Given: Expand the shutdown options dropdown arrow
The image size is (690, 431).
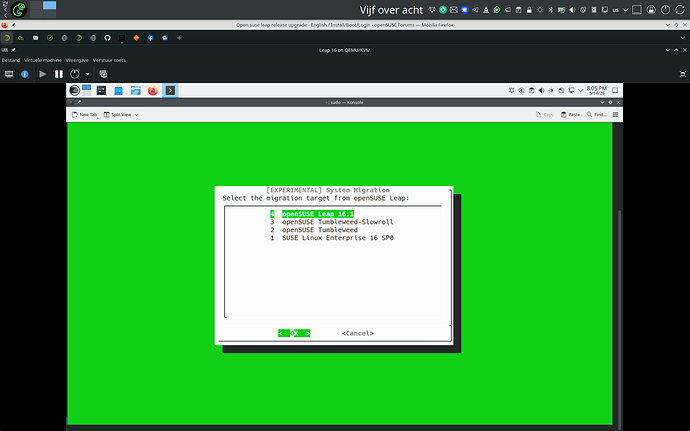Looking at the screenshot, I should point(88,74).
